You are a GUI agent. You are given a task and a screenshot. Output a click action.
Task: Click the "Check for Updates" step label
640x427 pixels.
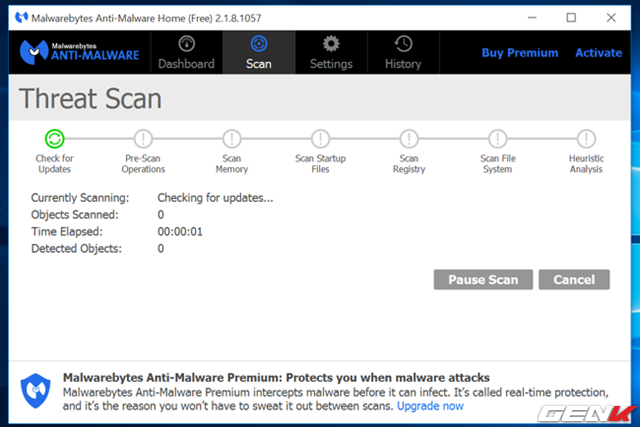(54, 164)
